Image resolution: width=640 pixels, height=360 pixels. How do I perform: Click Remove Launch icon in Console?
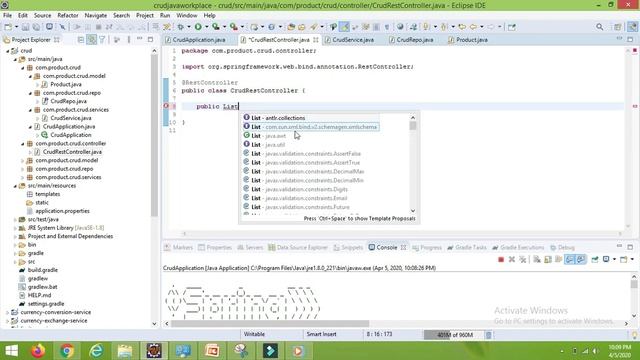click(511, 260)
